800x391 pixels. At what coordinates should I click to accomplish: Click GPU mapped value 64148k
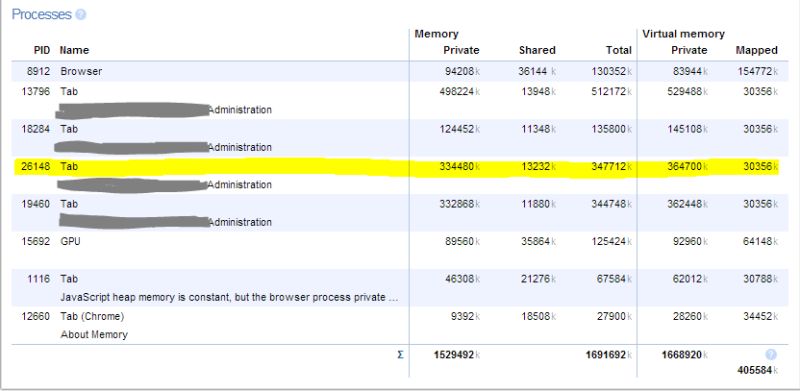point(760,241)
